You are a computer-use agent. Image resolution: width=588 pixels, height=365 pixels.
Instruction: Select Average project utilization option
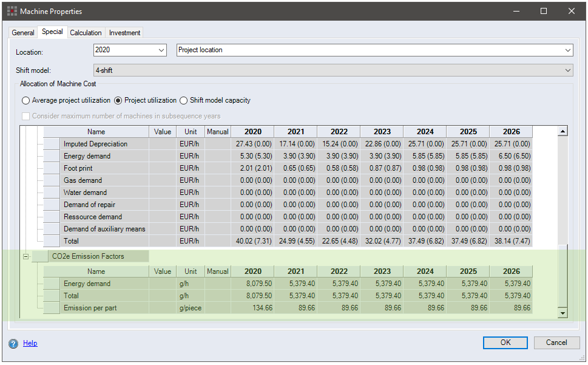[25, 100]
